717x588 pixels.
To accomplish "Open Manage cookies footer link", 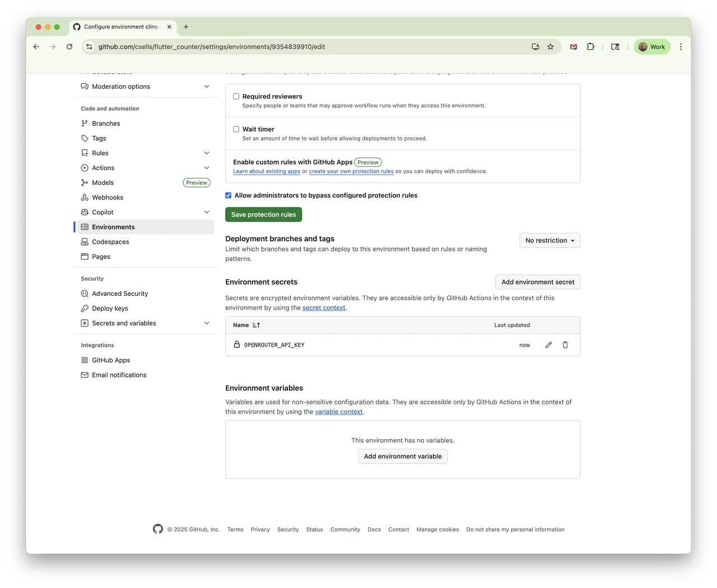I will pos(437,530).
